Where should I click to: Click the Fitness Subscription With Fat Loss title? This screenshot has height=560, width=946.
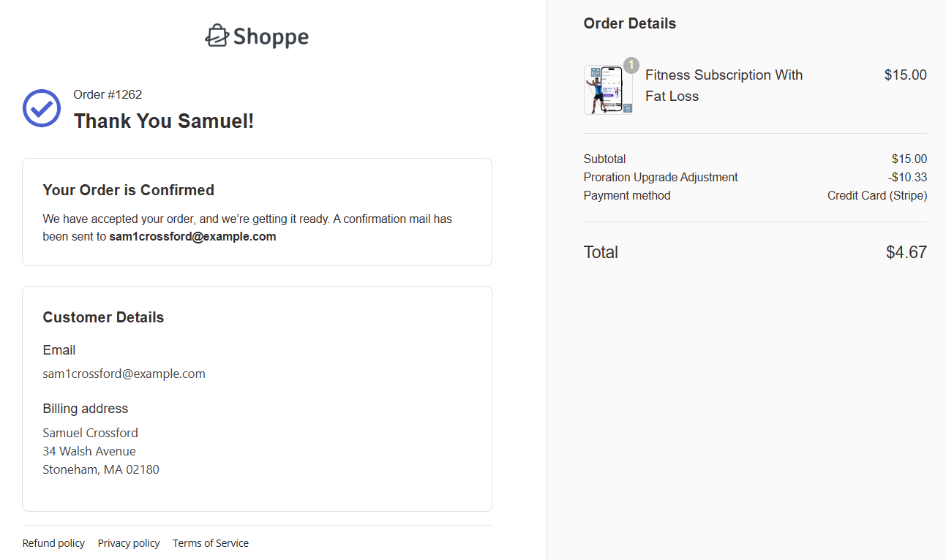(x=724, y=86)
